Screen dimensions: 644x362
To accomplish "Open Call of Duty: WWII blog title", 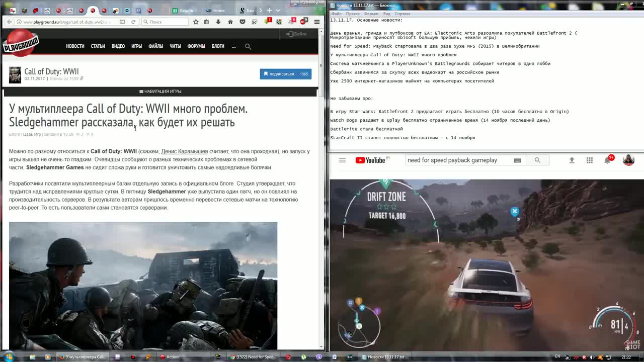I will (x=51, y=71).
